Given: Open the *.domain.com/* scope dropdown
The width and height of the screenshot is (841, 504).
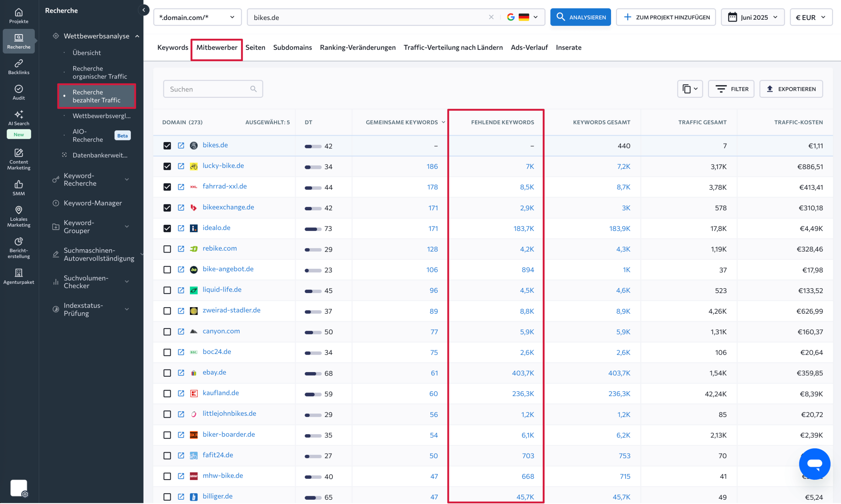Looking at the screenshot, I should pyautogui.click(x=197, y=17).
